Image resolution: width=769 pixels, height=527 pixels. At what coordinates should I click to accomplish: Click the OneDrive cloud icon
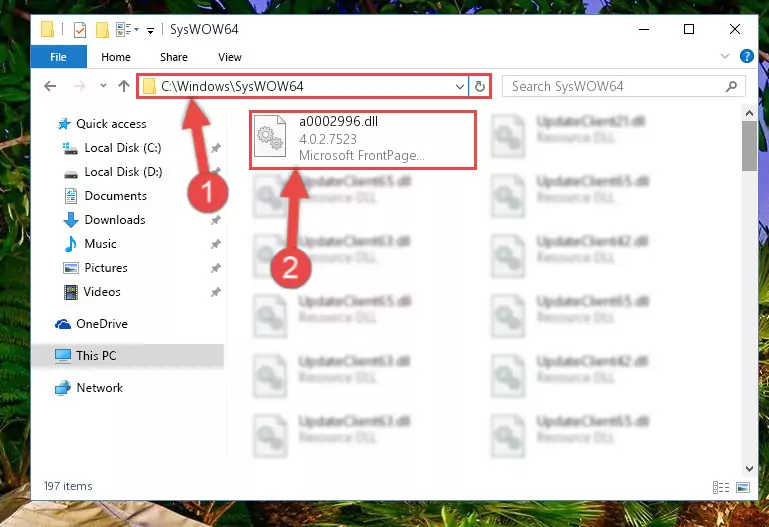point(63,324)
